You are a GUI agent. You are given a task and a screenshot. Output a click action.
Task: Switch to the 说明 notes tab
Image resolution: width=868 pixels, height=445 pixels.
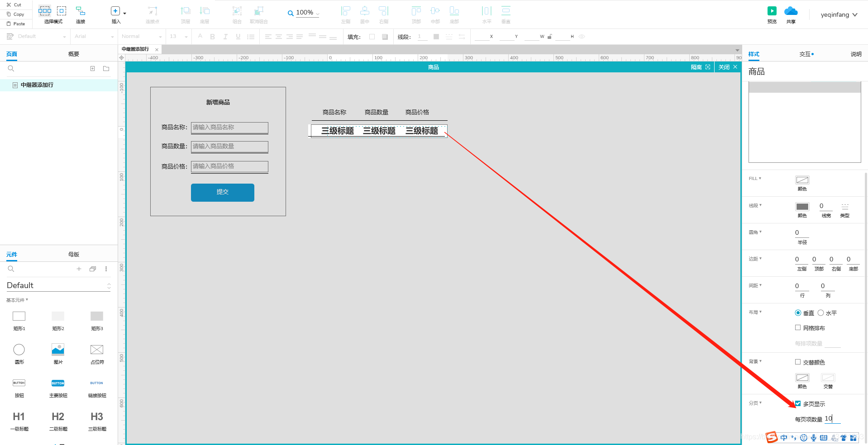[x=856, y=54]
